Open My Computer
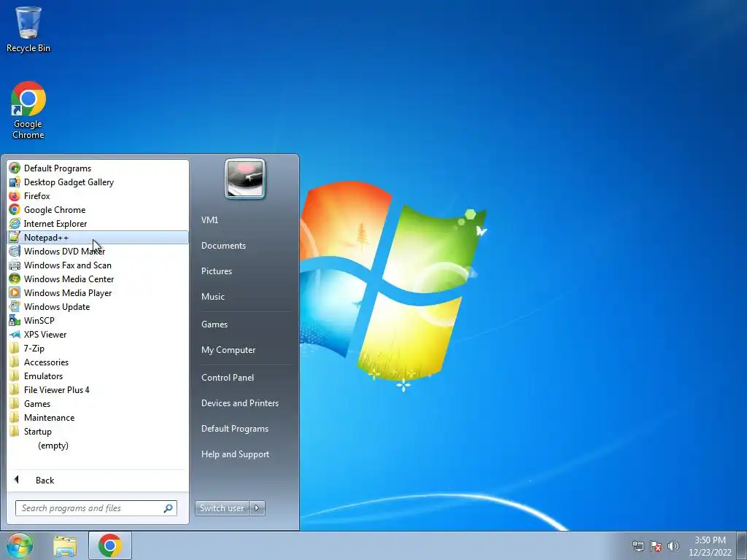This screenshot has width=747, height=560. (x=228, y=349)
